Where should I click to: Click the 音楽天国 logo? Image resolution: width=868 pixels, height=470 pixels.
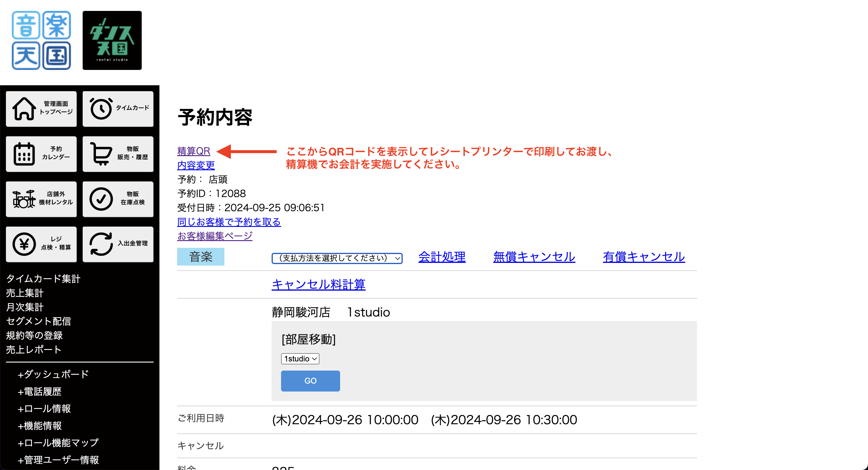point(41,40)
